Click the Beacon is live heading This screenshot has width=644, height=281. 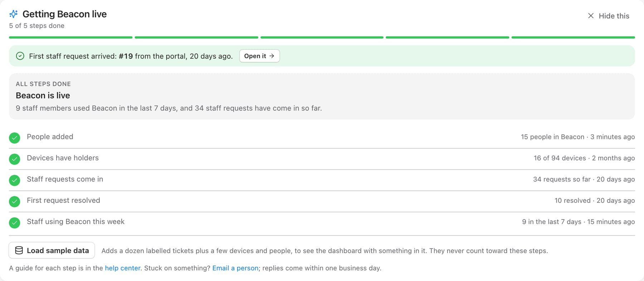pos(43,95)
